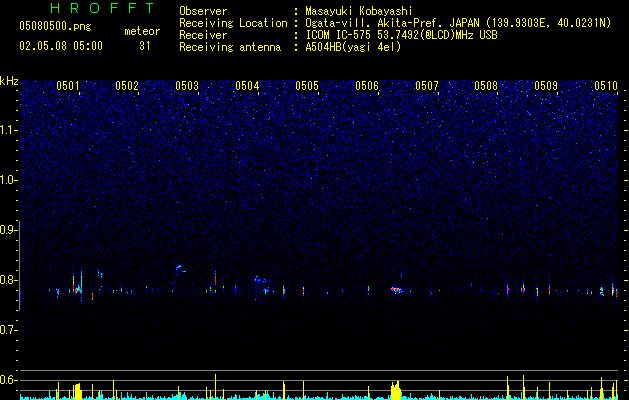Select the file name 05080500.png
The width and height of the screenshot is (629, 400).
pos(55,27)
